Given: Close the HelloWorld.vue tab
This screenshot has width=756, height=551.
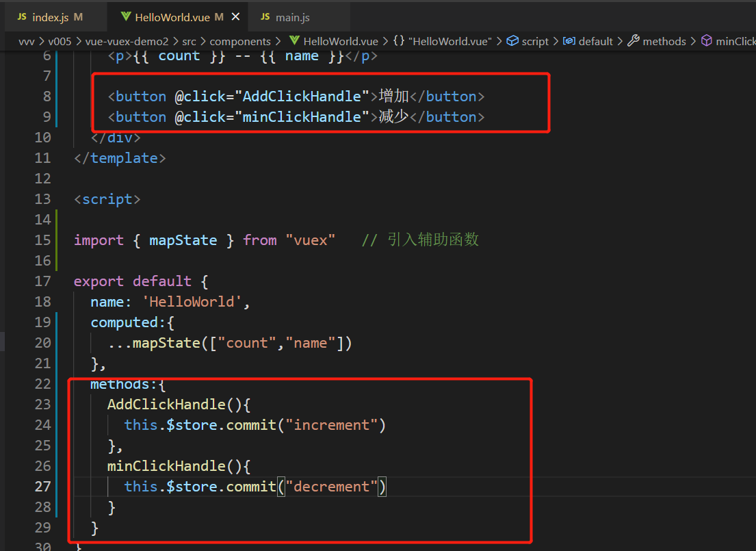Looking at the screenshot, I should (x=236, y=17).
